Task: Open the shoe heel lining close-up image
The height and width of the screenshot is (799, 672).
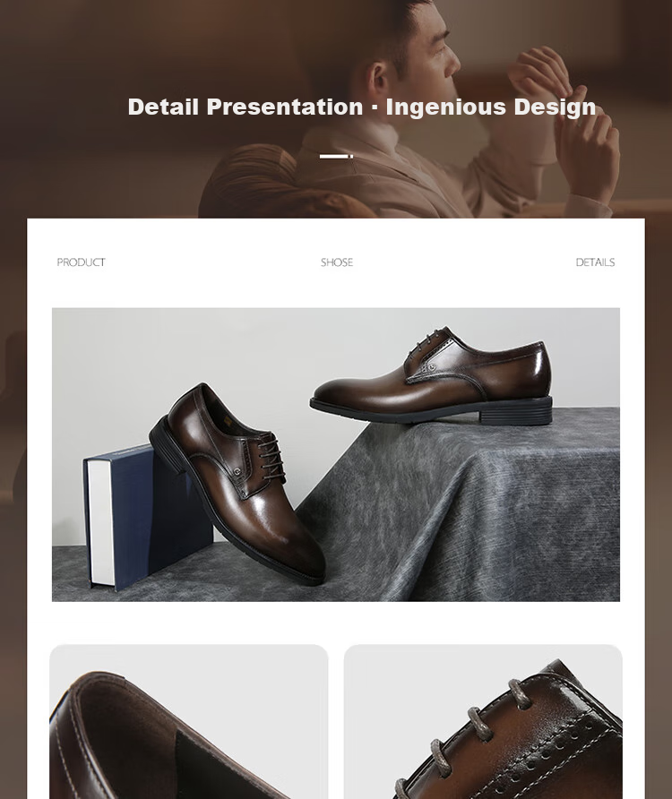Action: [189, 722]
